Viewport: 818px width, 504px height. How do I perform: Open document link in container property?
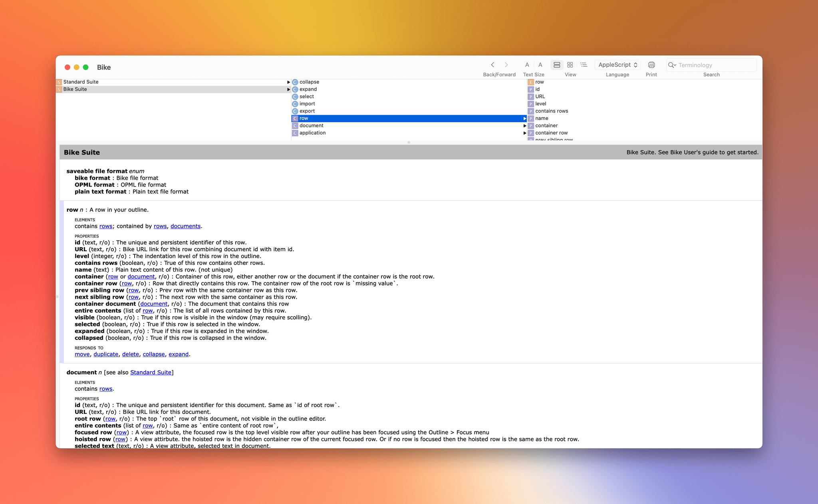click(x=141, y=276)
